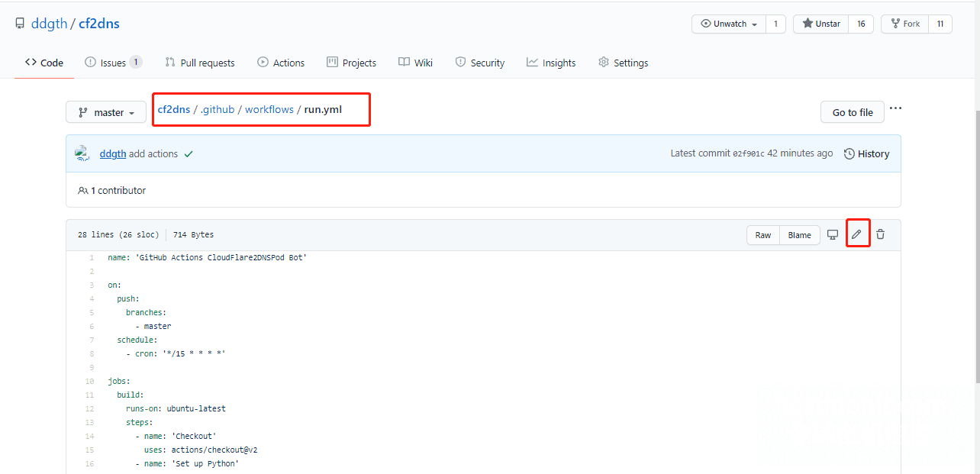Open the Wiki tab

click(415, 63)
